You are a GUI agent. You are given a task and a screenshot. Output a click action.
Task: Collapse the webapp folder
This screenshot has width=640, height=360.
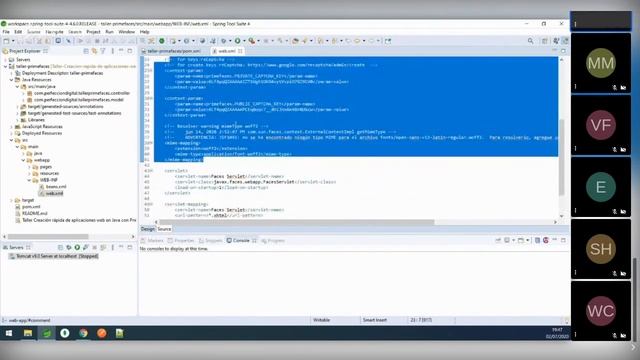[x=23, y=160]
